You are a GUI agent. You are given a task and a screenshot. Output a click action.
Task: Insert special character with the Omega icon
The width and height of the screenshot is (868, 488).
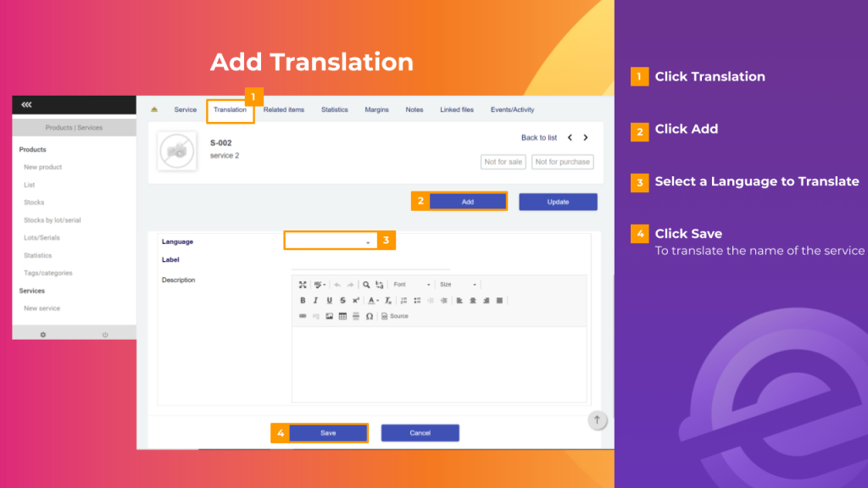tap(369, 314)
